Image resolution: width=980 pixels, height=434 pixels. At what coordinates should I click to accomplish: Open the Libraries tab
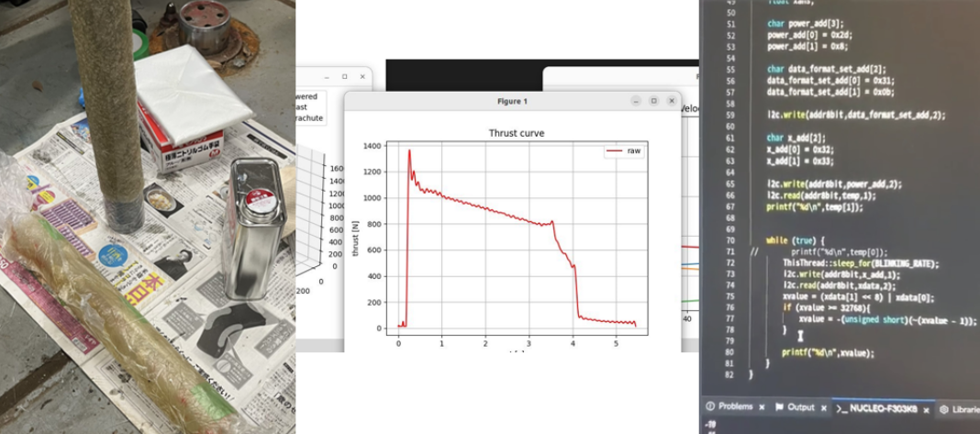(964, 408)
